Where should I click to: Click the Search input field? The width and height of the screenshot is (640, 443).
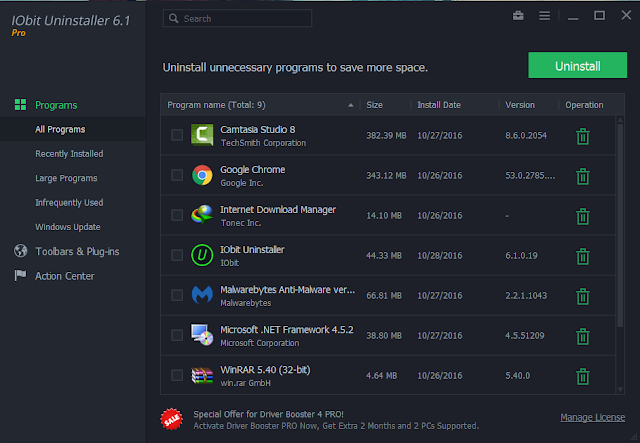click(x=238, y=18)
